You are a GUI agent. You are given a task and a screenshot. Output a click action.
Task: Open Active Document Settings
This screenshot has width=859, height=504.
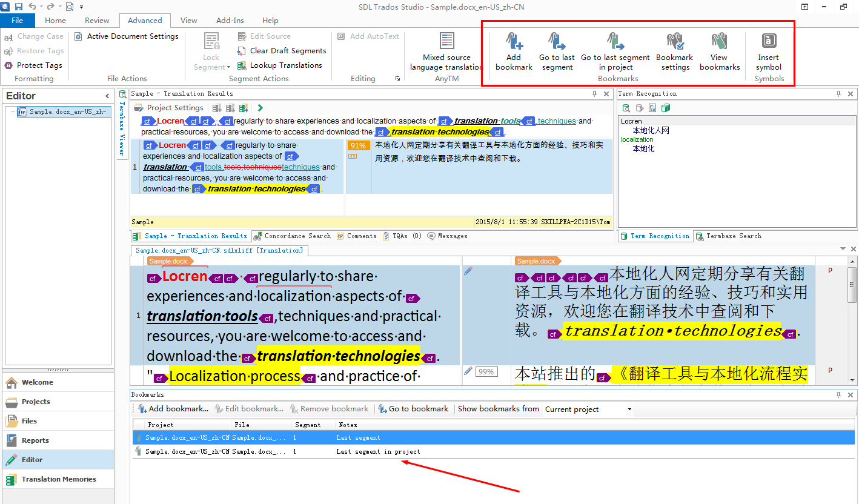point(127,36)
